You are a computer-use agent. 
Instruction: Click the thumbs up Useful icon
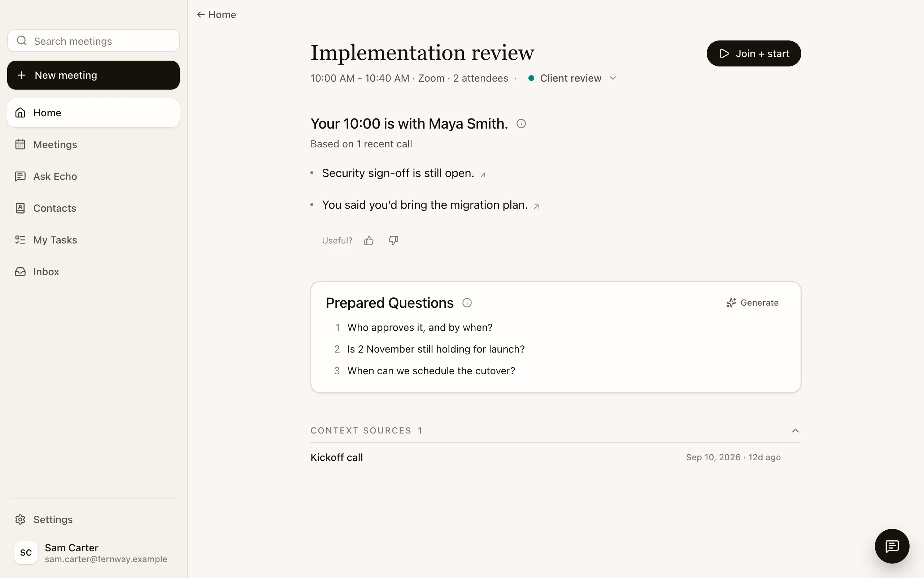tap(369, 241)
